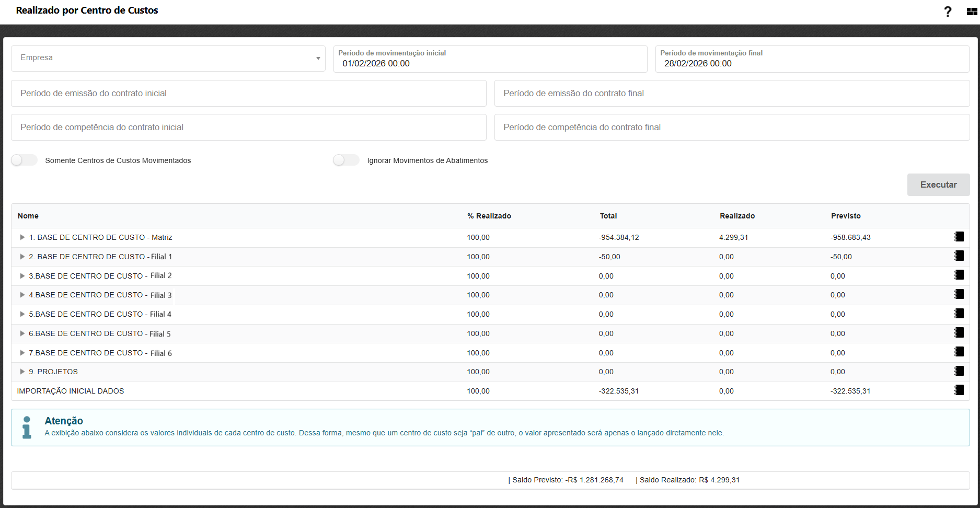The image size is (980, 508).
Task: Open details icon for Filial 6 row
Action: pos(959,352)
